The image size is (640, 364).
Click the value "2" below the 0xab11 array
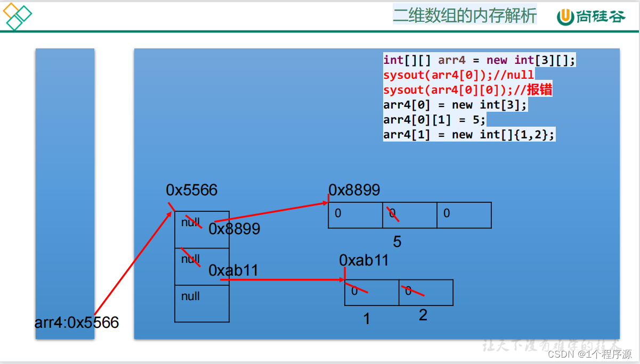pyautogui.click(x=423, y=315)
